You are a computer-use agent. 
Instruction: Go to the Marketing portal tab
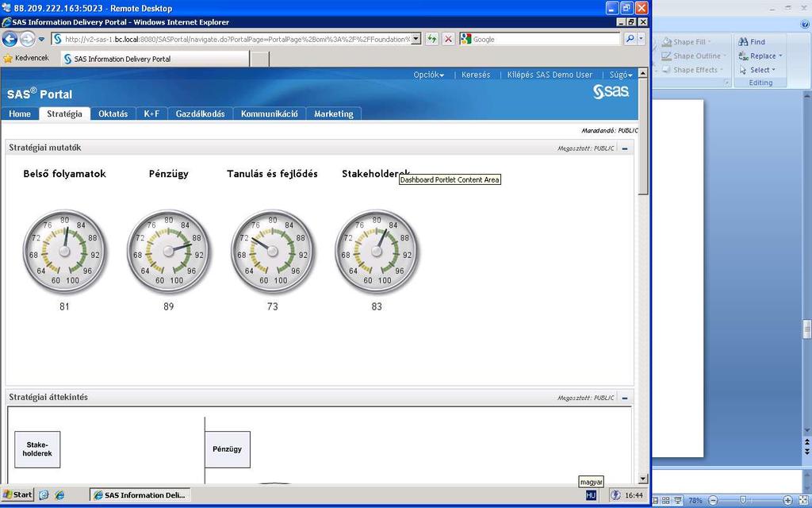(x=334, y=114)
